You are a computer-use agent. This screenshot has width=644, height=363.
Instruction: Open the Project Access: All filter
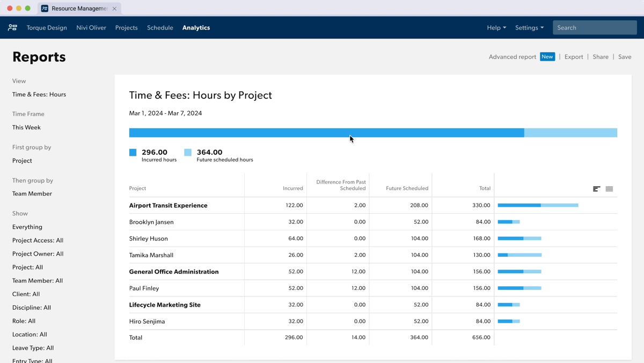38,241
